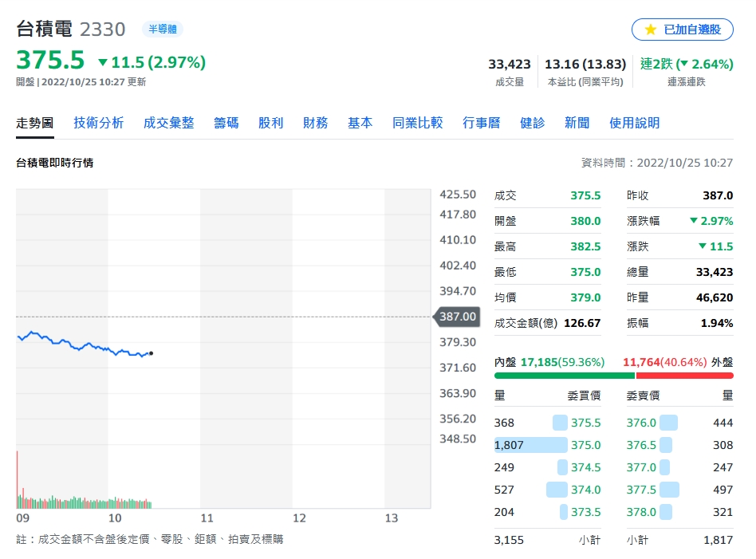
Task: Open the 基本 tab
Action: click(360, 123)
